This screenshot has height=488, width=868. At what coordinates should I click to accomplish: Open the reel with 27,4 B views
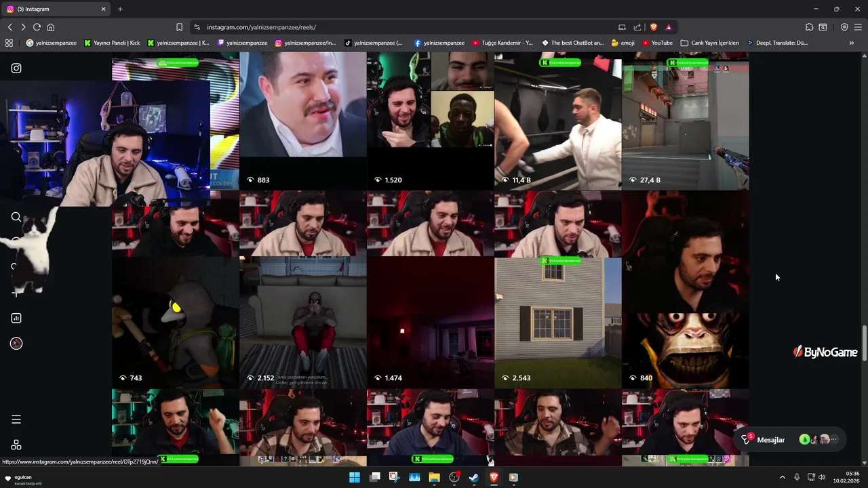pyautogui.click(x=685, y=121)
